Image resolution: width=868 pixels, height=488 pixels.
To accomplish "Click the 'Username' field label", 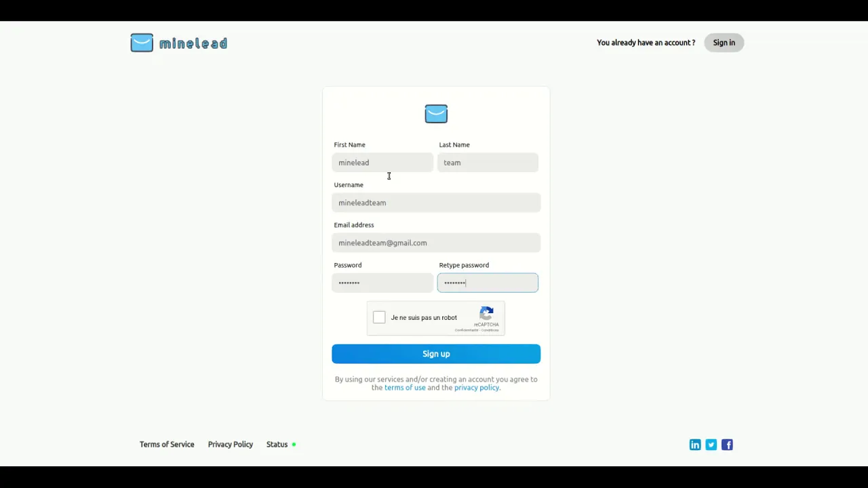I will (x=349, y=185).
